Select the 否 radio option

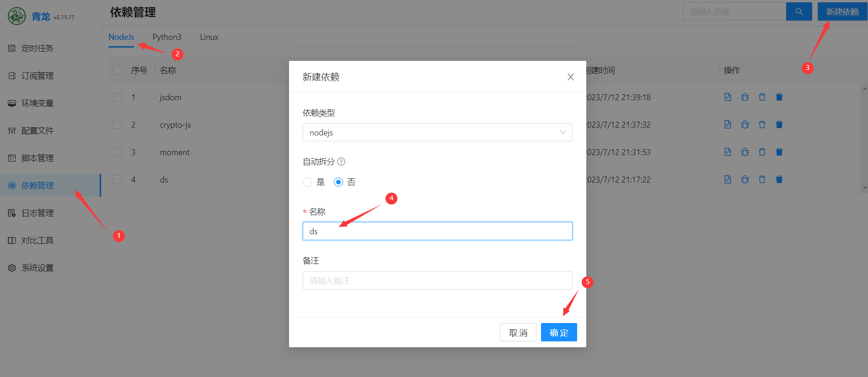pyautogui.click(x=338, y=182)
